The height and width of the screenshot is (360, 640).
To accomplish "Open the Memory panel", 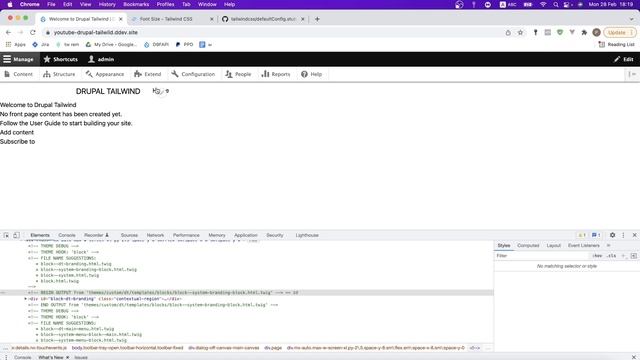I will click(x=217, y=235).
